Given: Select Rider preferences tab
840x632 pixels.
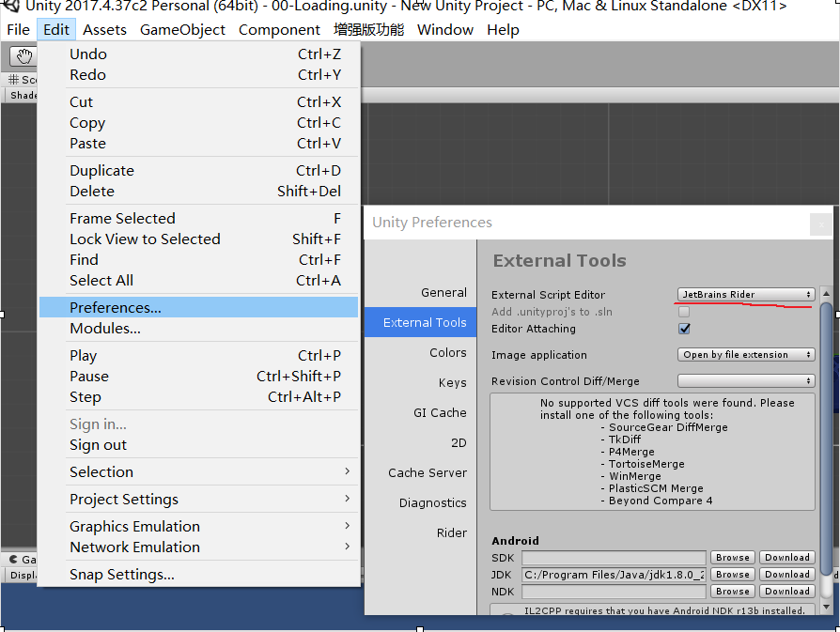Looking at the screenshot, I should [421, 532].
